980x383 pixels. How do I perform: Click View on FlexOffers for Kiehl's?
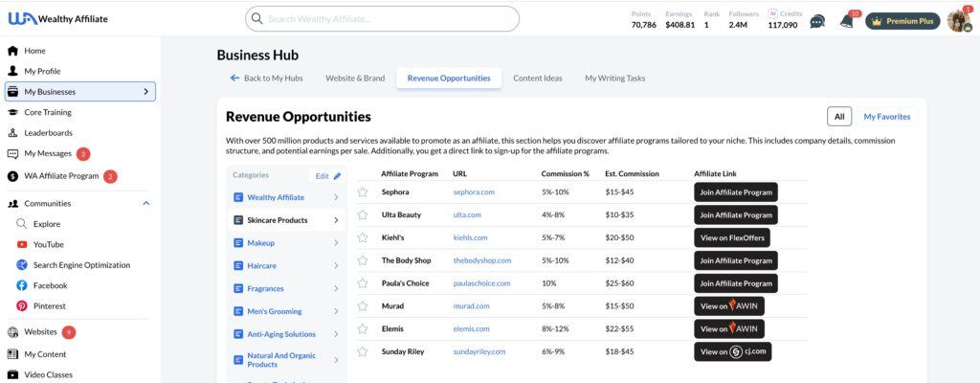tap(732, 237)
